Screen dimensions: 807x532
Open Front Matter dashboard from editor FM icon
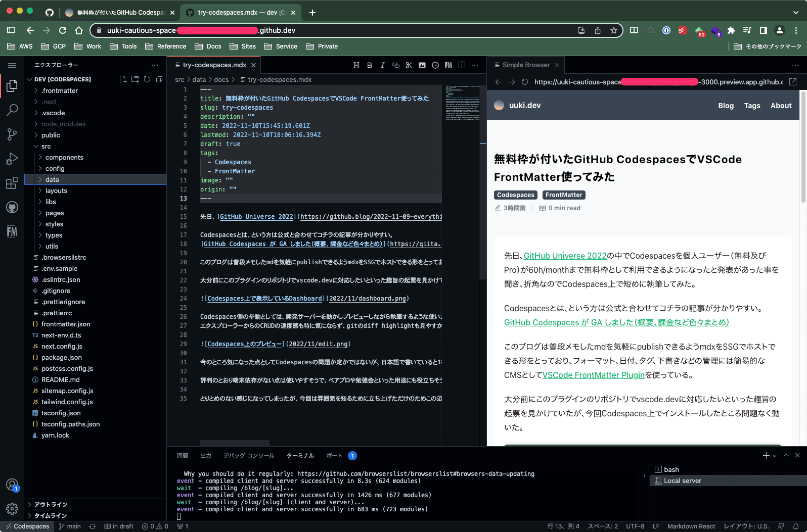(x=449, y=65)
